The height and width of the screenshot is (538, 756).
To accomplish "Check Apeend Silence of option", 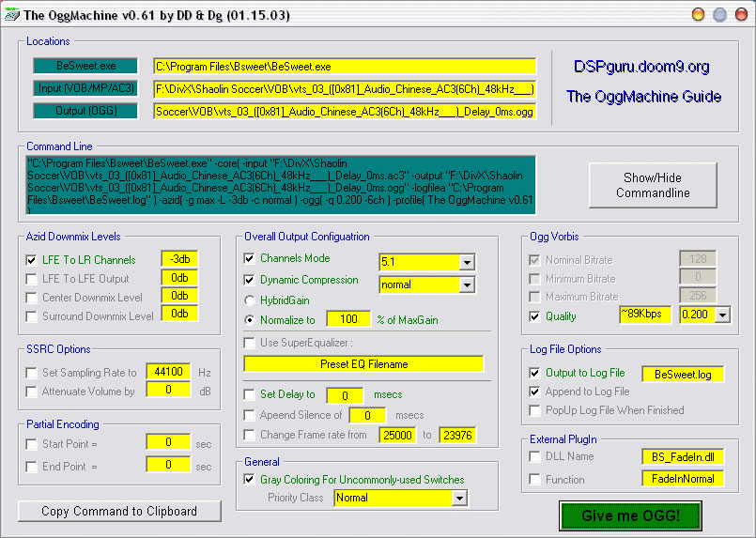I will tap(249, 415).
